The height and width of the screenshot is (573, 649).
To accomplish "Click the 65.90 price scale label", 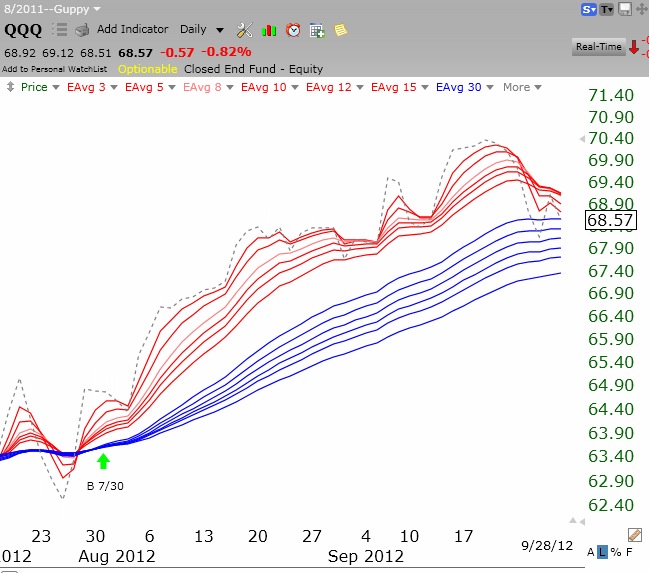I will pyautogui.click(x=611, y=339).
